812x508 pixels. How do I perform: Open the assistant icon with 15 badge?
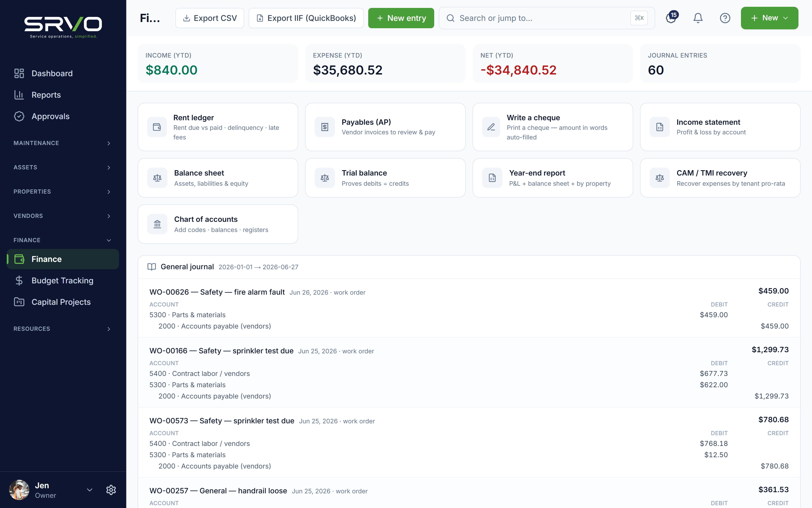[671, 17]
